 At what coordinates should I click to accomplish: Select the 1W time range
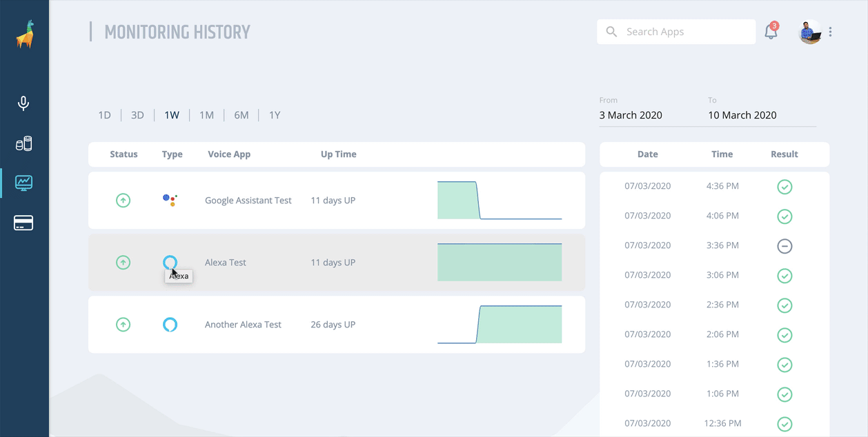pyautogui.click(x=172, y=115)
